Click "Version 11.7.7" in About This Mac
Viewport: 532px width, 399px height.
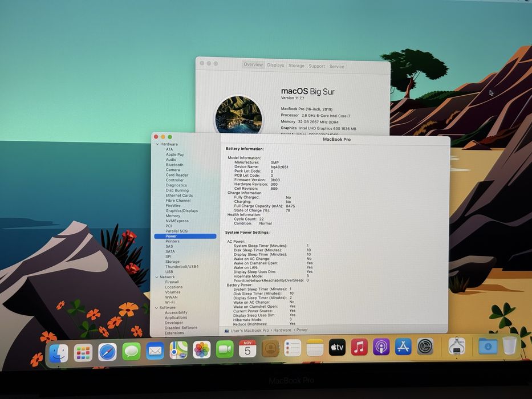293,97
